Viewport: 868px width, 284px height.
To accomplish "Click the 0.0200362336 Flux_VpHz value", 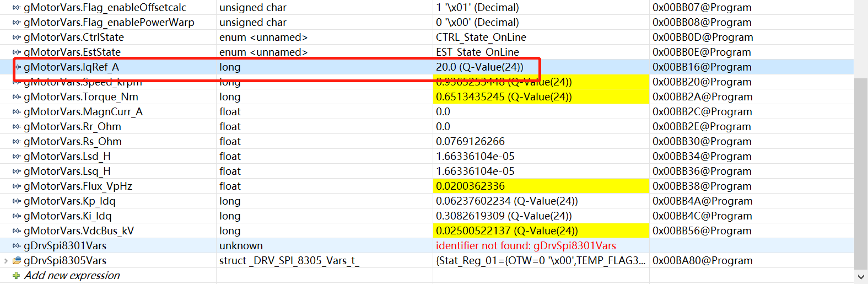I will 470,186.
